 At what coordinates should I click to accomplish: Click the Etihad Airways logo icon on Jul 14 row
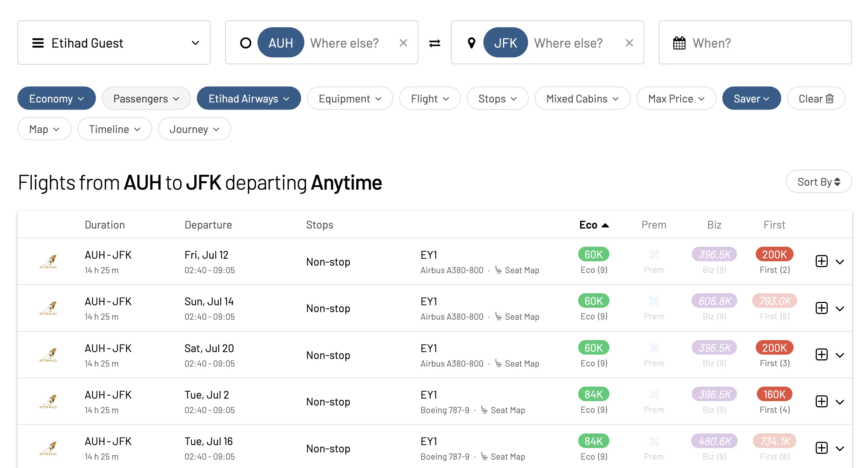tap(48, 307)
